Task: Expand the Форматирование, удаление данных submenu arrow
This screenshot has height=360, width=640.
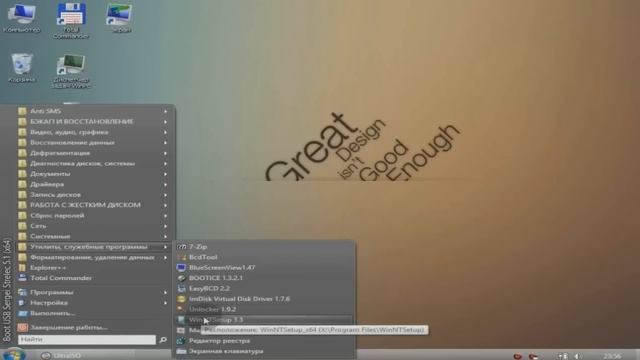Action: click(x=166, y=258)
